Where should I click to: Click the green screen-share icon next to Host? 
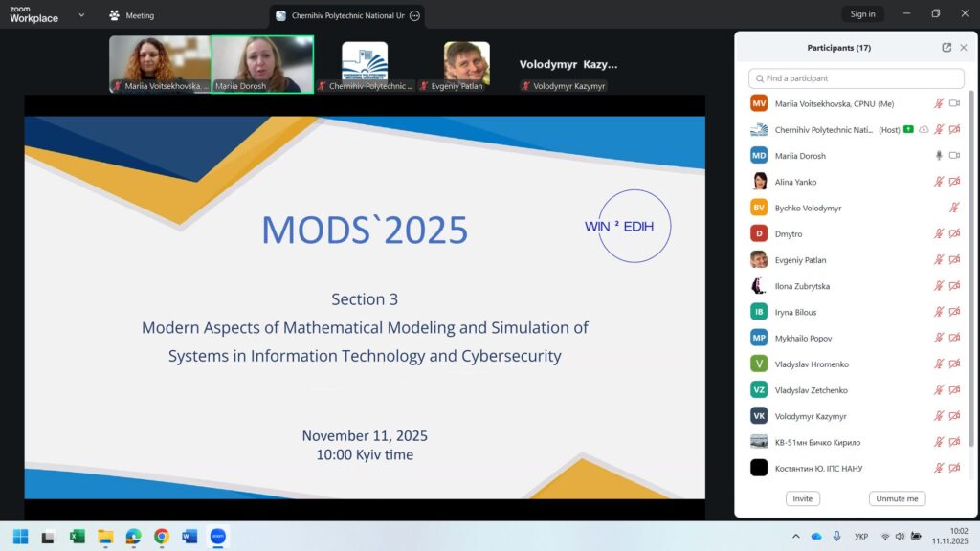click(x=908, y=129)
